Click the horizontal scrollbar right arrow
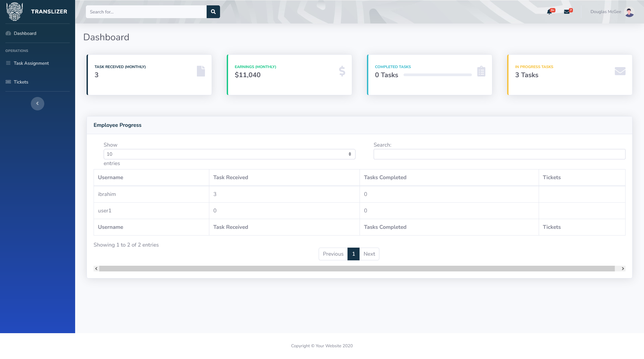The image size is (644, 359). click(x=623, y=269)
